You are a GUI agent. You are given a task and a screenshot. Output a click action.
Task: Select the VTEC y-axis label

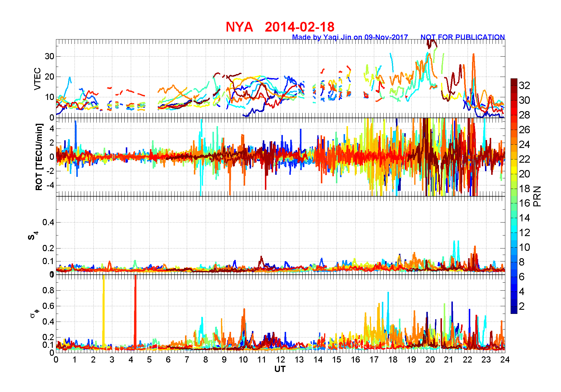37,79
